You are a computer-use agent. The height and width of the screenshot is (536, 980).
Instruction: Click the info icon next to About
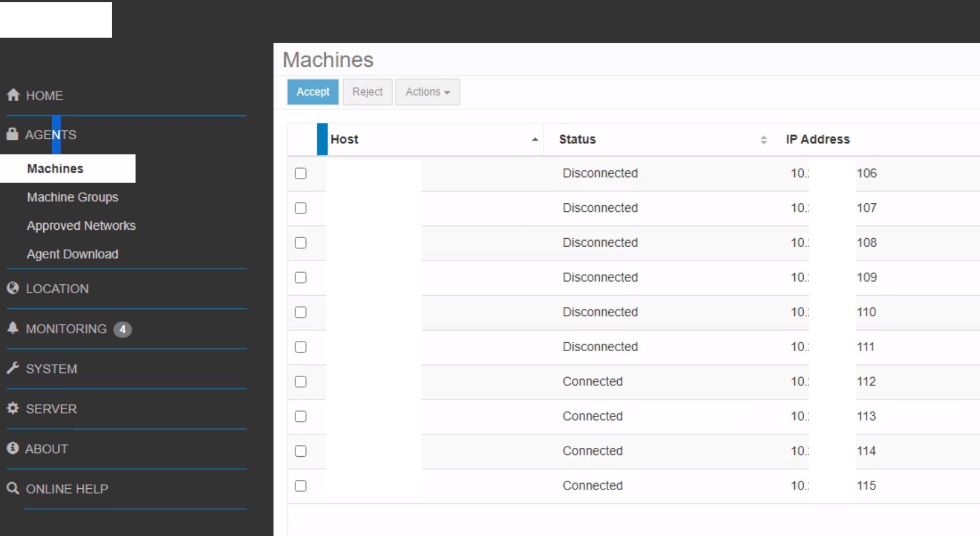pyautogui.click(x=12, y=448)
